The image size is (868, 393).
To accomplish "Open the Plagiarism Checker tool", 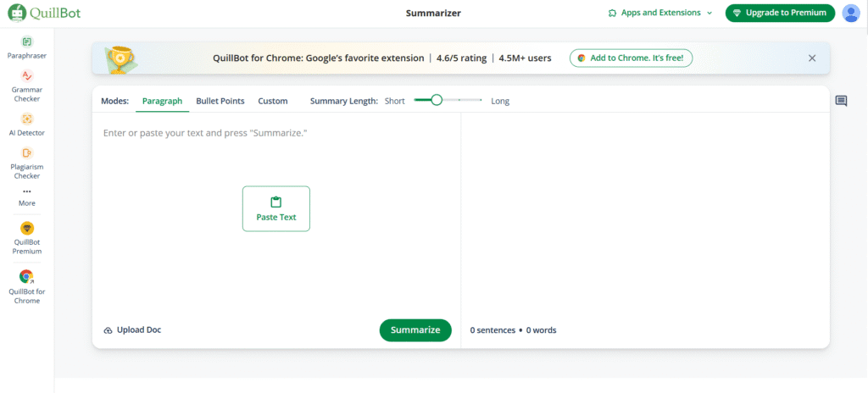I will click(26, 163).
